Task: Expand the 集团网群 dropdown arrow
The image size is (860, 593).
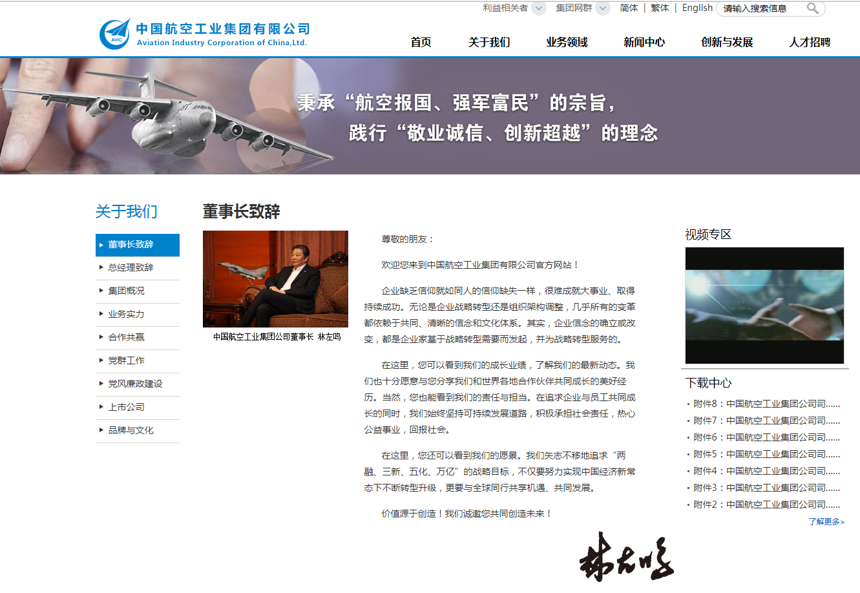Action: (603, 8)
